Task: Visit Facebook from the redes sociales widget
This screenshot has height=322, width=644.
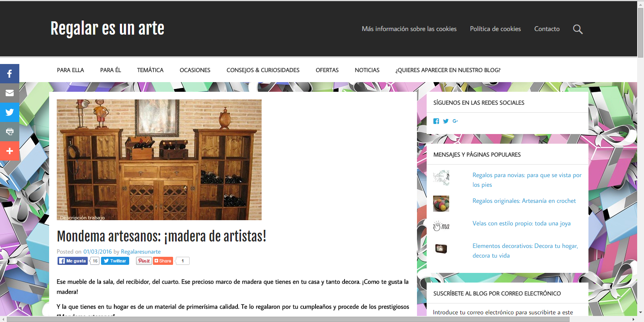Action: click(x=436, y=121)
